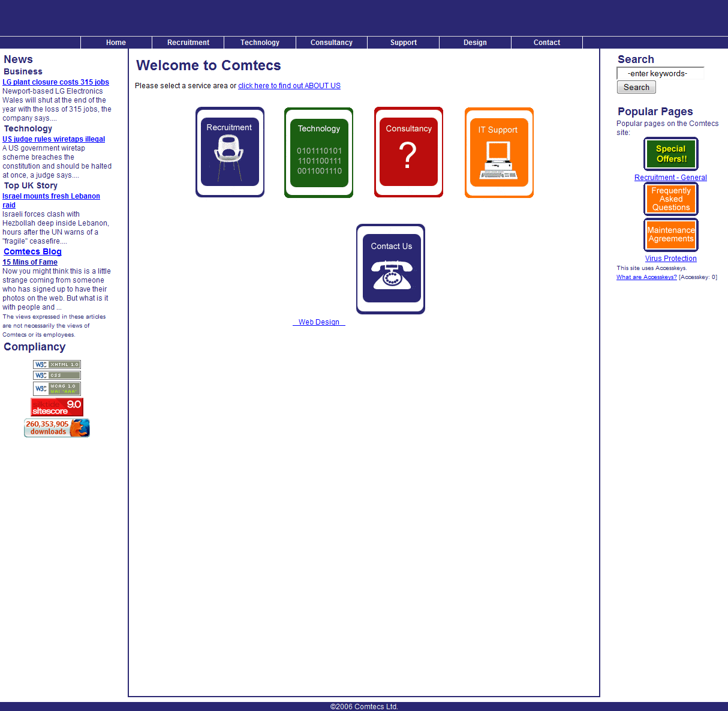Open the Special Offers badge
Screen dimensions: 728x711
pos(670,154)
